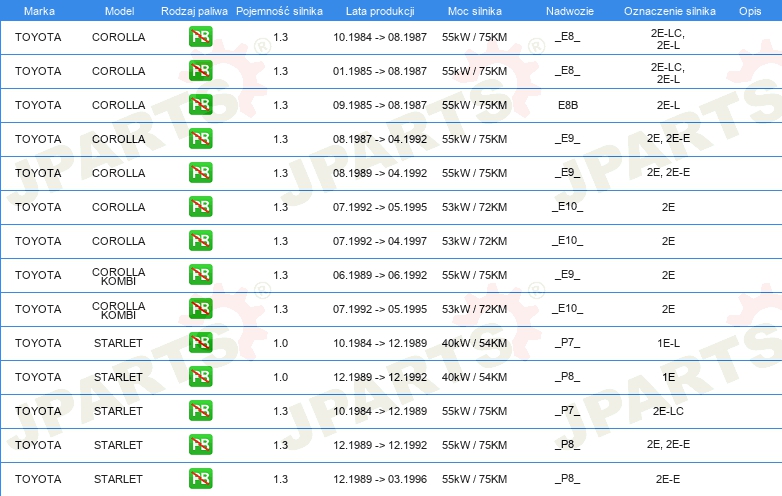The image size is (782, 496).
Task: Click COROLLA KOMBI in the 06.1989 -> 06.1992 row
Action: pos(119,276)
